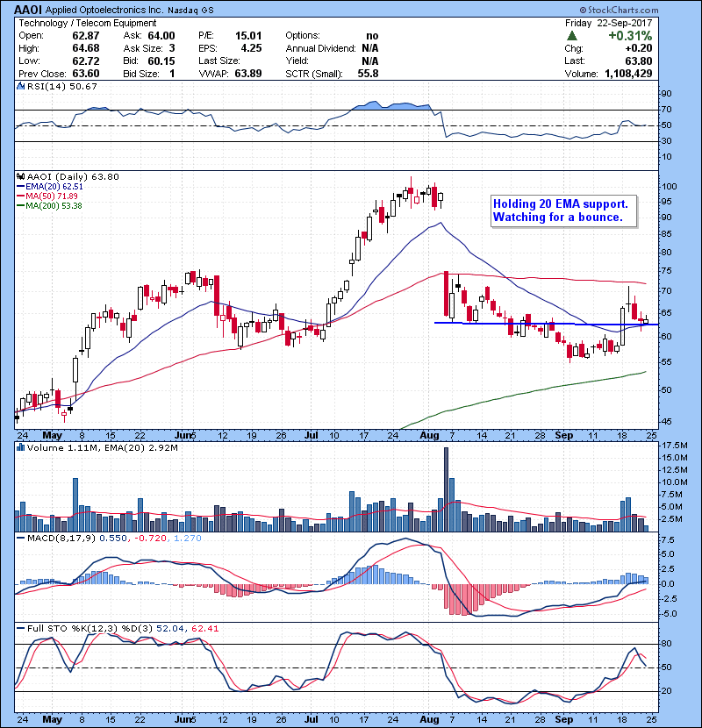Click the 'Aug' label on the price chart axis
This screenshot has width=702, height=728.
429,435
